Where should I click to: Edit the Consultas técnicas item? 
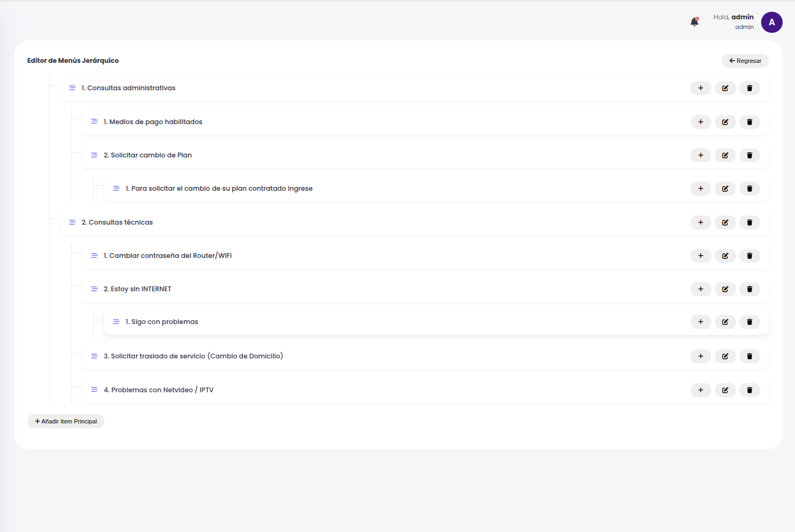725,222
